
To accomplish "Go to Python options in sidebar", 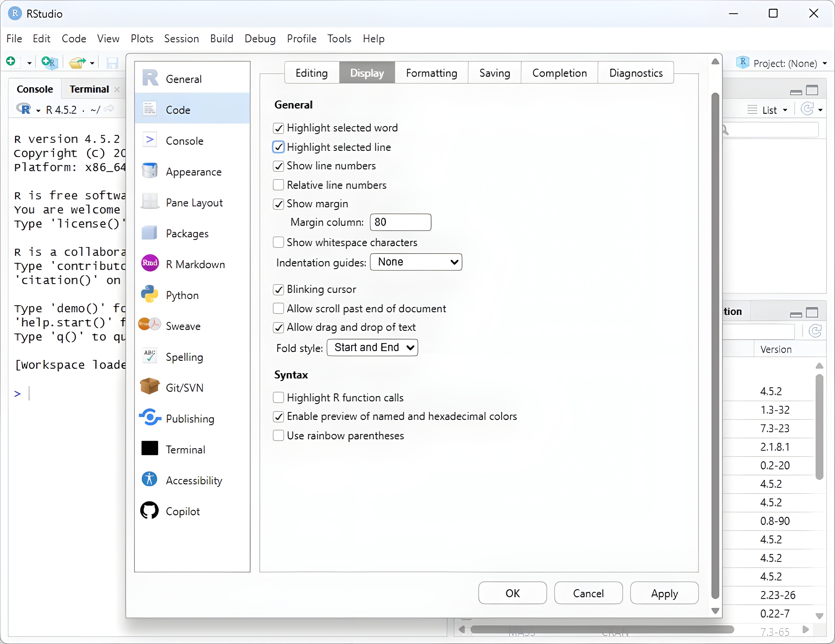I will click(x=182, y=295).
